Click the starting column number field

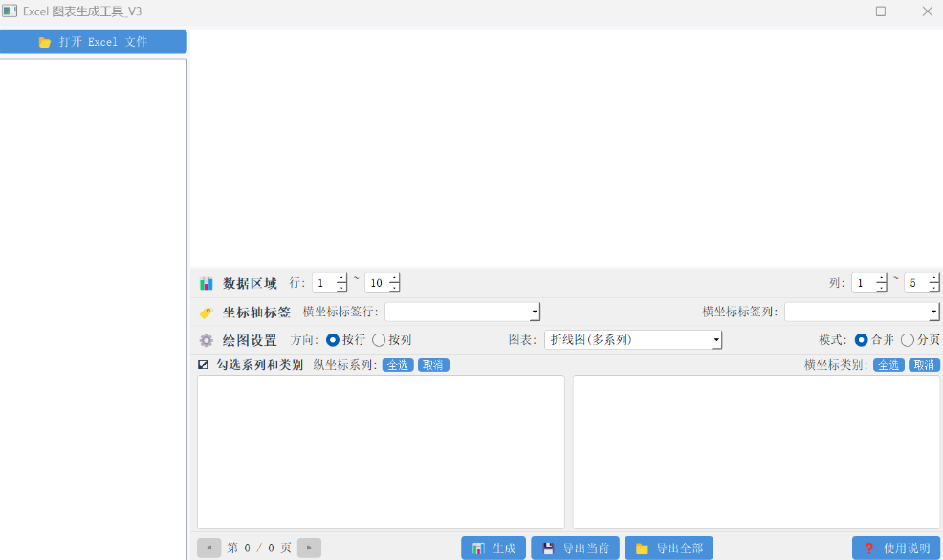pyautogui.click(x=864, y=283)
